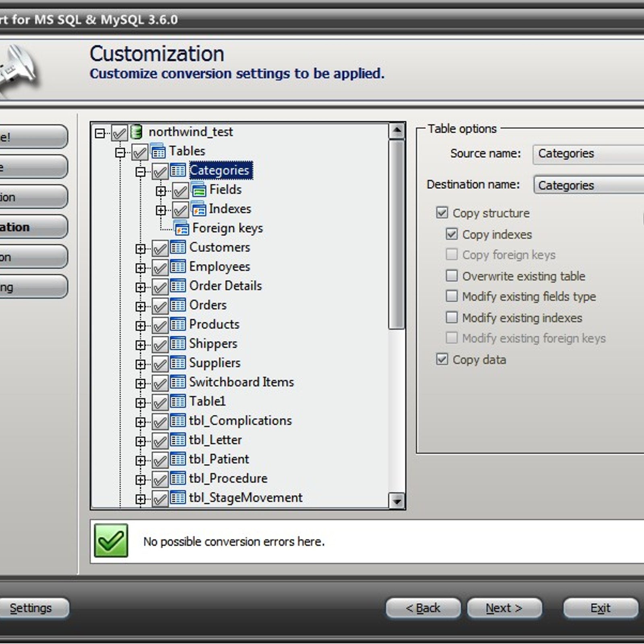This screenshot has width=644, height=644.
Task: Select the Suppliers table row
Action: 215,363
